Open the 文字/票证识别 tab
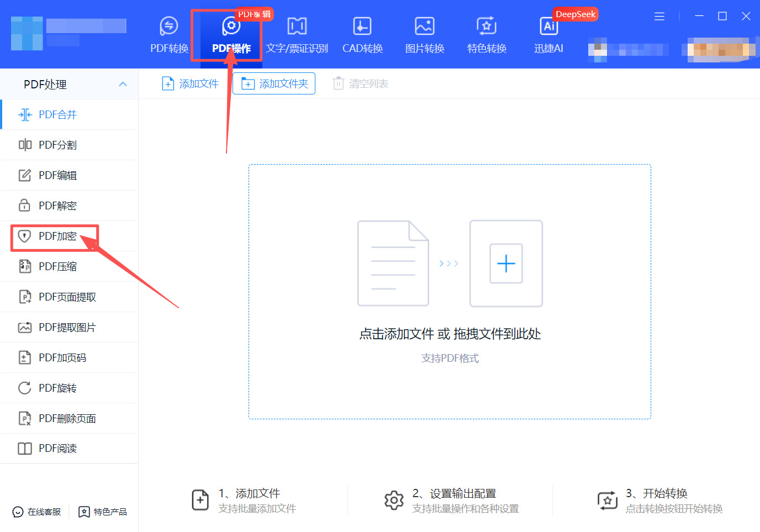Image resolution: width=760 pixels, height=532 pixels. [297, 35]
